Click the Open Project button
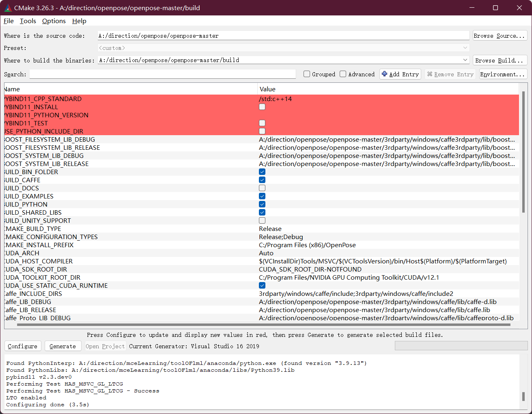 point(105,346)
